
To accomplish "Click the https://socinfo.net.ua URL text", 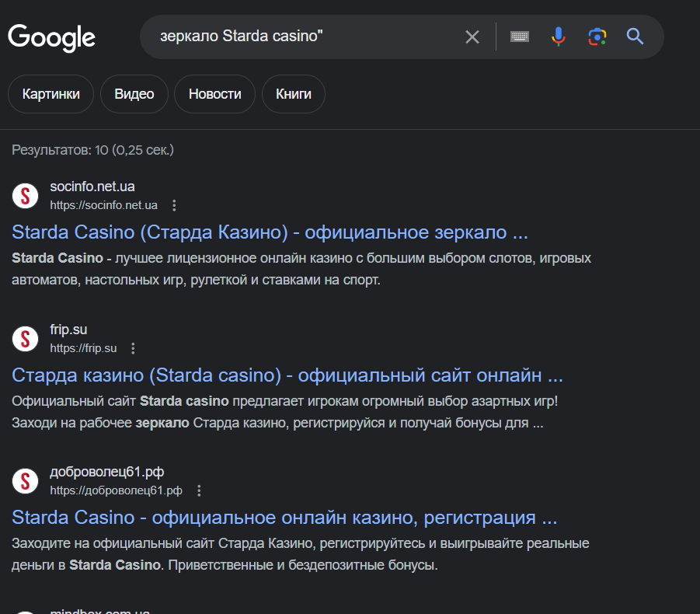I will click(x=103, y=205).
